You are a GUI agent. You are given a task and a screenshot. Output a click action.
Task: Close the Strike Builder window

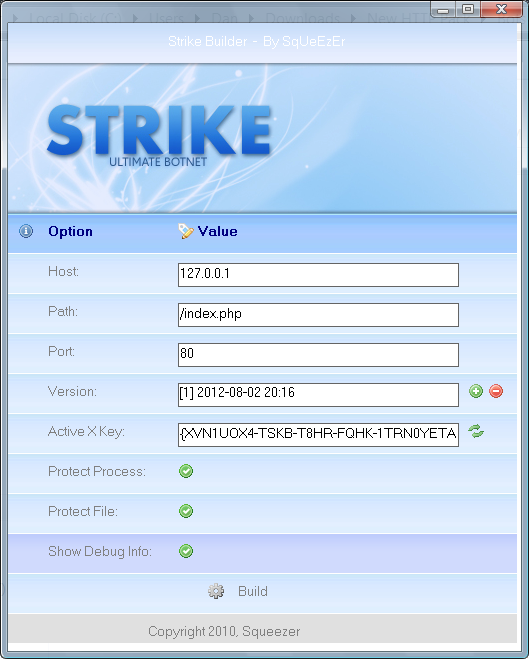coord(501,9)
